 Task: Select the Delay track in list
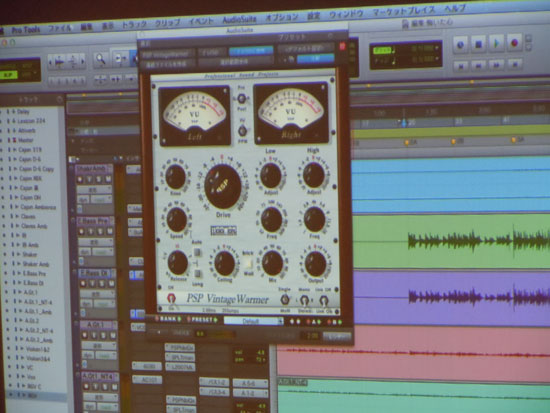(x=23, y=112)
